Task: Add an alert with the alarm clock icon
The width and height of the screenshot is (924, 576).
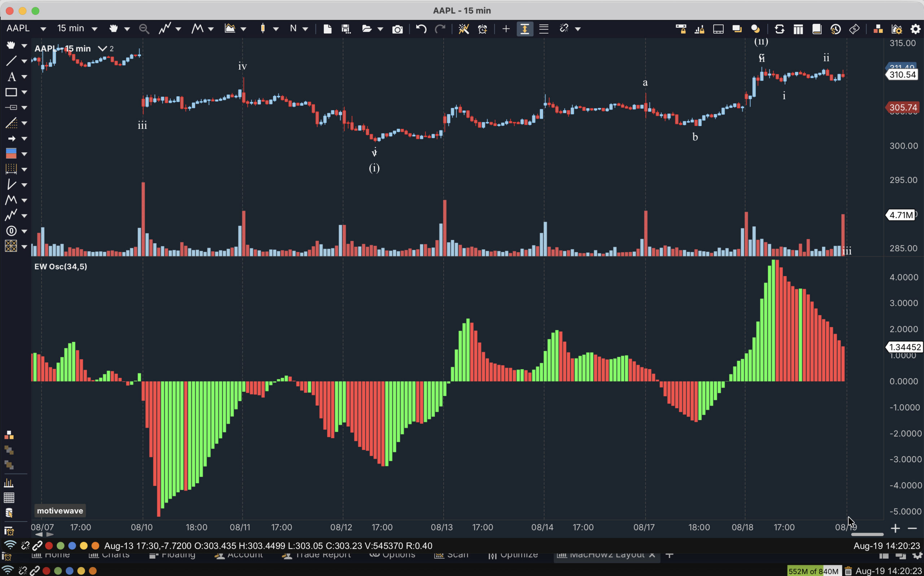Action: (x=483, y=29)
